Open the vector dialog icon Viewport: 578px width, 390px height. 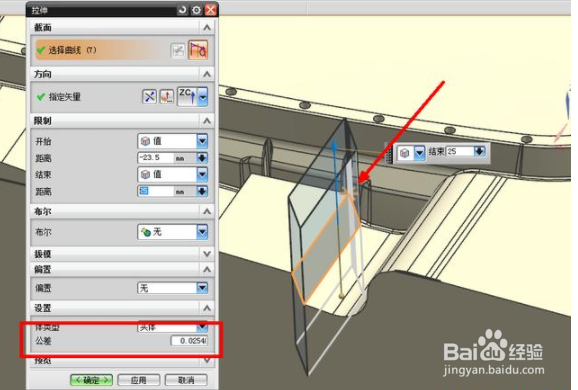click(x=167, y=97)
